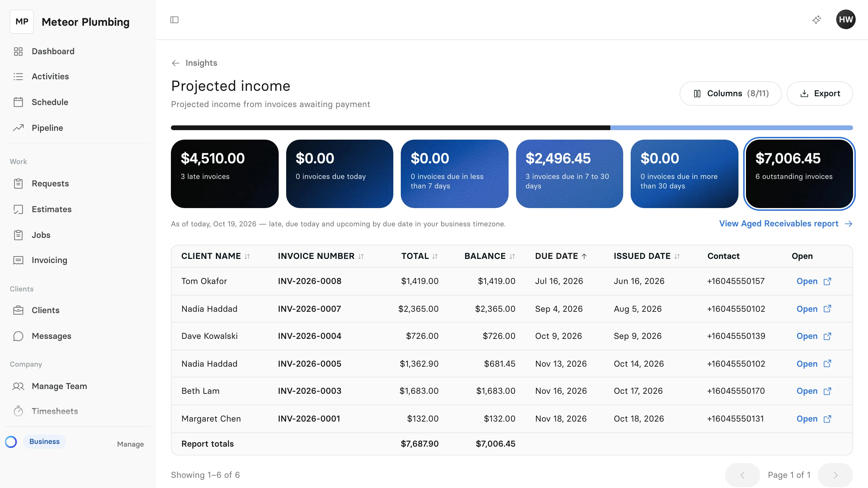The width and height of the screenshot is (868, 488).
Task: Open the Clients list
Action: [78, 310]
